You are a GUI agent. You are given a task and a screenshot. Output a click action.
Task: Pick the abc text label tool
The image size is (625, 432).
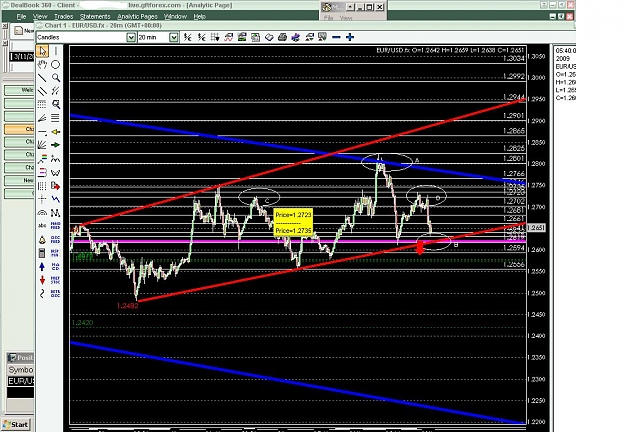tap(42, 226)
